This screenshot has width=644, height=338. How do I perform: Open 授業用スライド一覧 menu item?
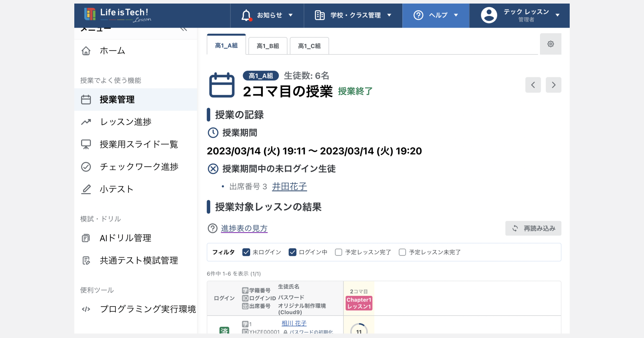click(136, 144)
